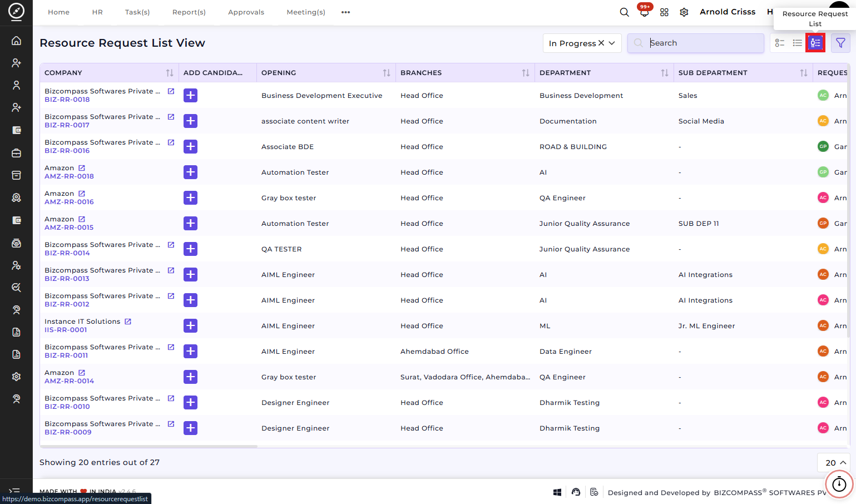The image size is (856, 504).
Task: Open the Home menu
Action: pos(59,12)
